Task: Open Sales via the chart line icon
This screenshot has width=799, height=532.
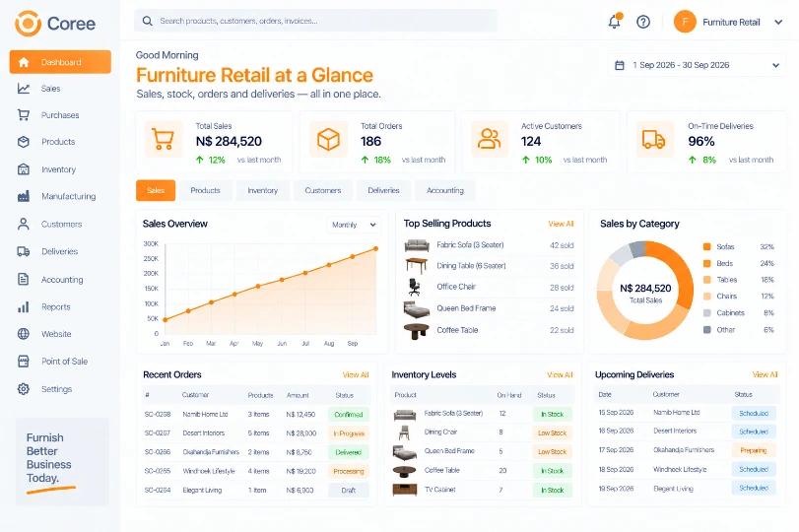Action: click(24, 89)
